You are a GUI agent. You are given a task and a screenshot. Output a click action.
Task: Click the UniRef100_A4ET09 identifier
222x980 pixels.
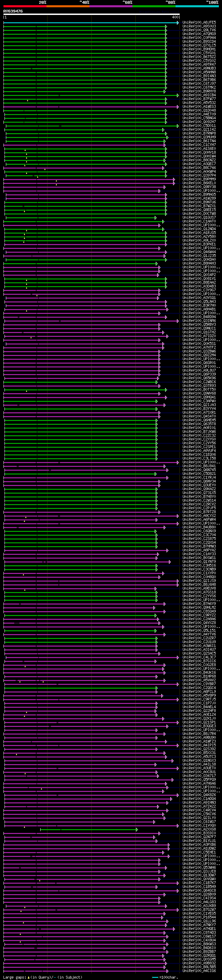coord(199,114)
